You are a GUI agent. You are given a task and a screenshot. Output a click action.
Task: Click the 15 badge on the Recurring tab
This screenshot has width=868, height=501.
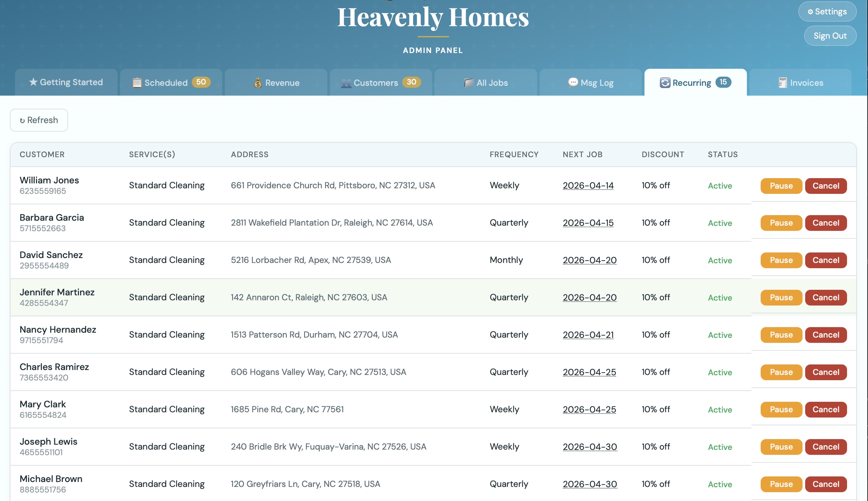coord(724,82)
